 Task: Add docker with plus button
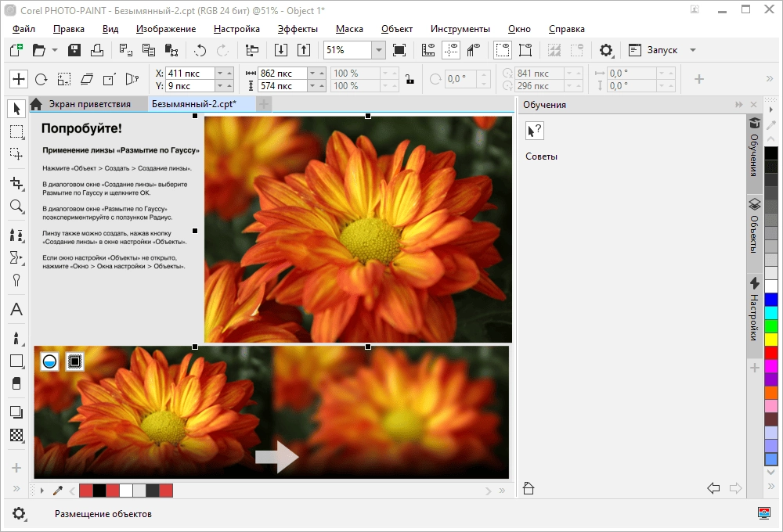(x=755, y=368)
